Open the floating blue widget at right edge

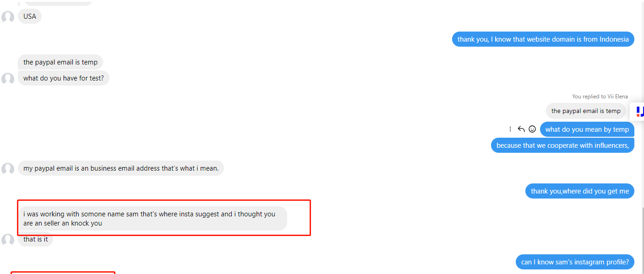(x=639, y=111)
